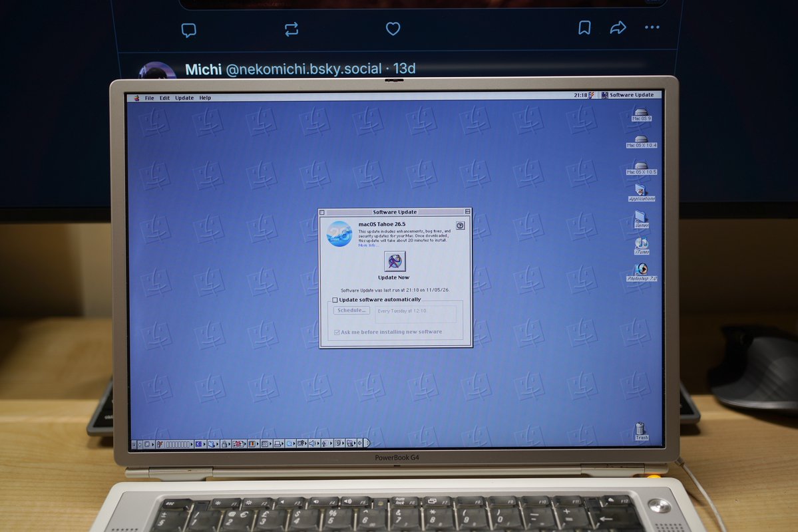Image resolution: width=798 pixels, height=532 pixels.
Task: Enable Update software automatically checkbox
Action: coord(335,300)
